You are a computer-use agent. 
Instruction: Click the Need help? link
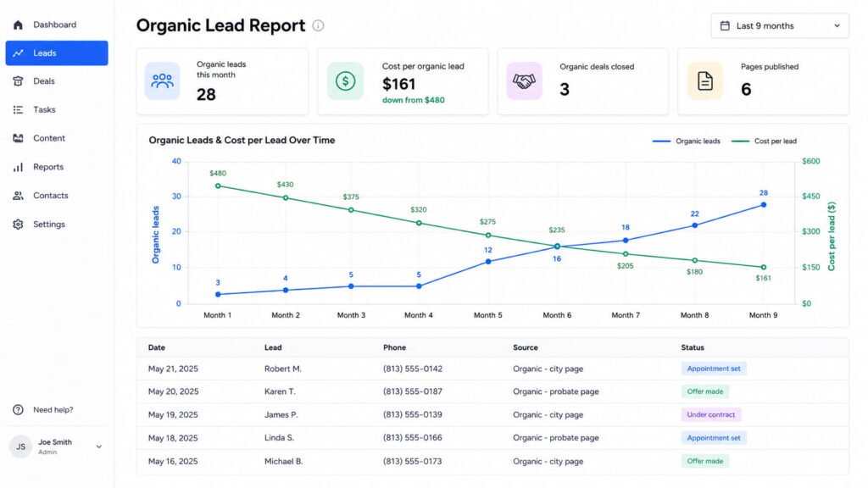(53, 410)
